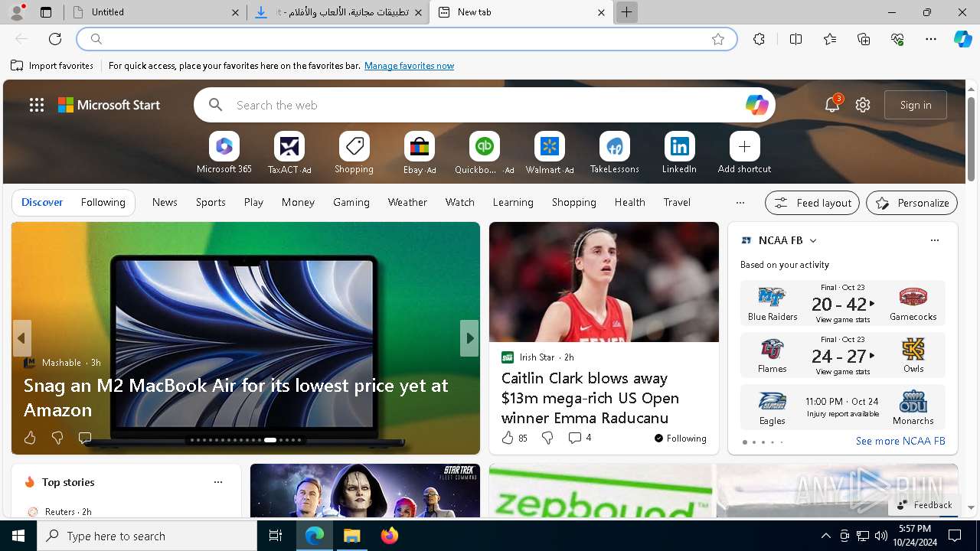Expand NCAA FB sport dropdown
Viewport: 980px width, 551px height.
[x=813, y=240]
